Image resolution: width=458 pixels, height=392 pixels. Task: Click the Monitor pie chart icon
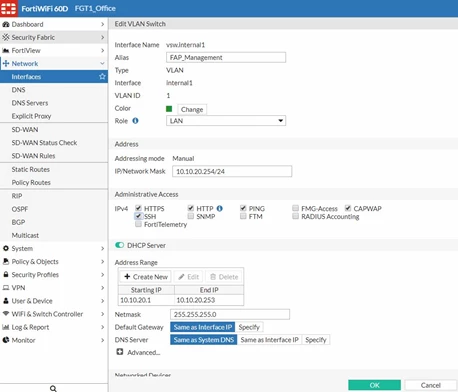6,340
